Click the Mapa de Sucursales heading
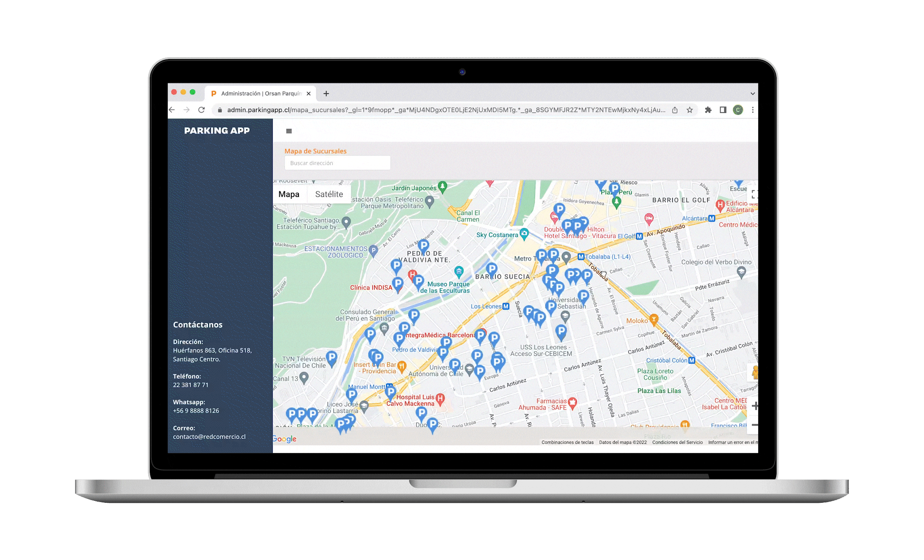Viewport: 924px width, 560px height. tap(315, 151)
